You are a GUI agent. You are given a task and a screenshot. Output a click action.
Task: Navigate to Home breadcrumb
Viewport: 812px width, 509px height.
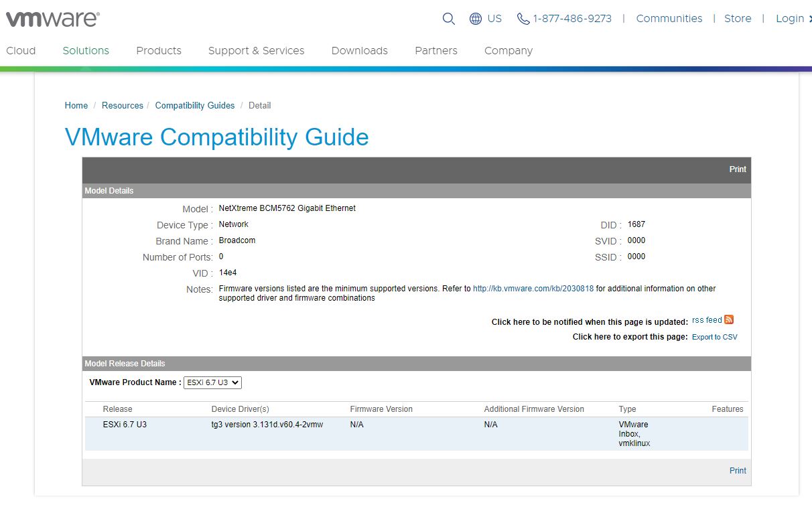pos(76,106)
